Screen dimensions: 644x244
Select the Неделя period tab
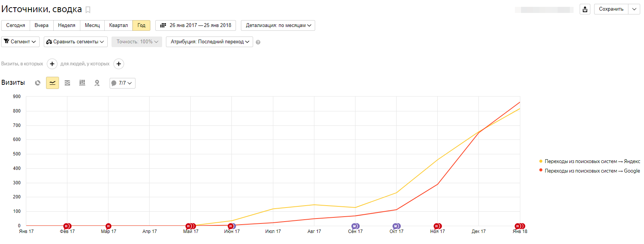[x=67, y=25]
